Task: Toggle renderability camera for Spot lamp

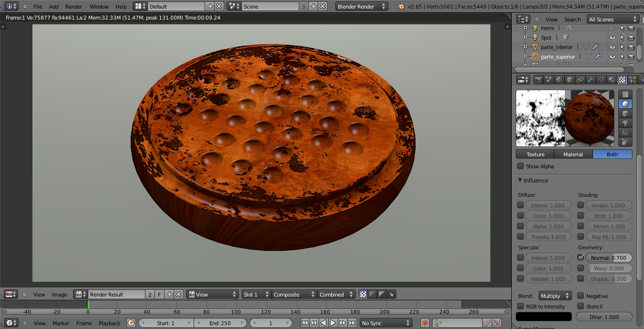Action: [631, 38]
